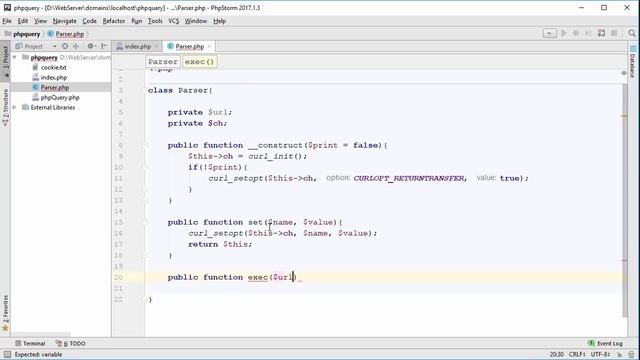Click line number 15 in the gutter
Image resolution: width=640 pixels, height=360 pixels.
pyautogui.click(x=118, y=222)
